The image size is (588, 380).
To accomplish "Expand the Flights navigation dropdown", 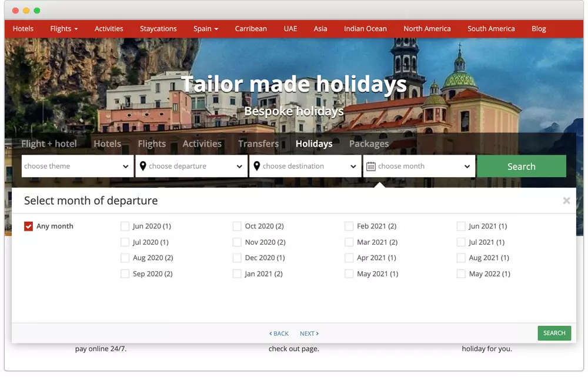I will click(x=64, y=28).
